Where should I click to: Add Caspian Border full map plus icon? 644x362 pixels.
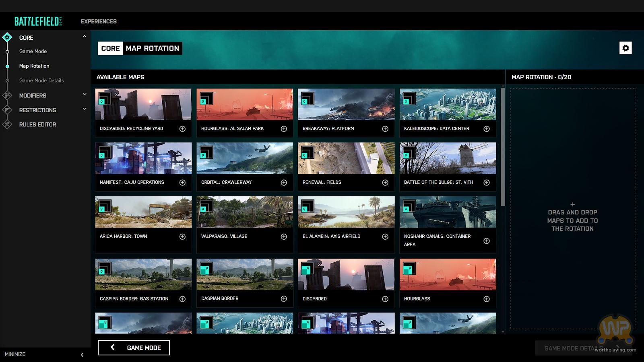click(x=284, y=299)
